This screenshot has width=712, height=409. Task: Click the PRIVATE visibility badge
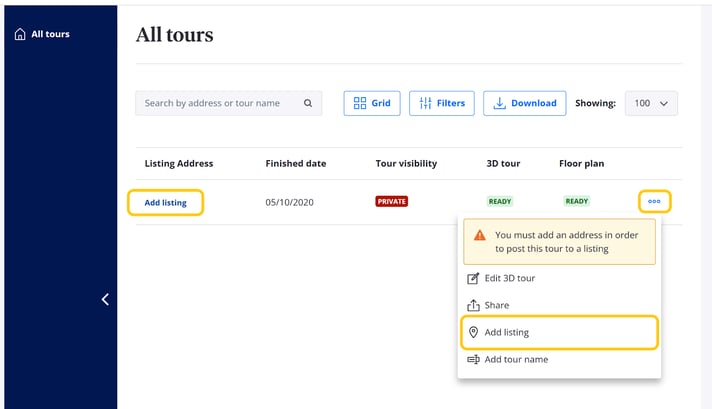point(391,201)
